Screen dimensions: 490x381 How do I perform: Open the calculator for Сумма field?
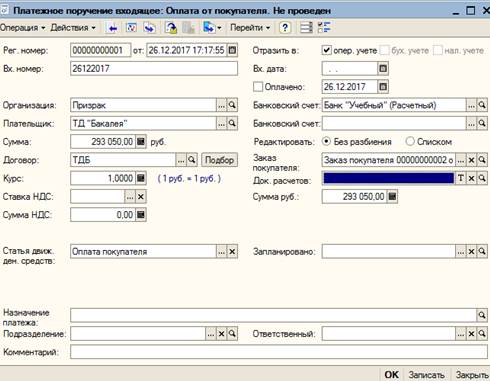141,142
